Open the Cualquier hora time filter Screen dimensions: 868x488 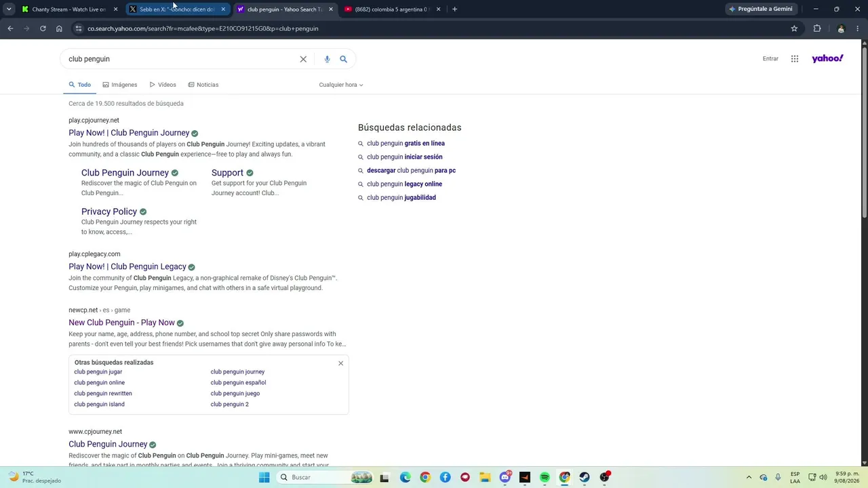click(x=341, y=85)
